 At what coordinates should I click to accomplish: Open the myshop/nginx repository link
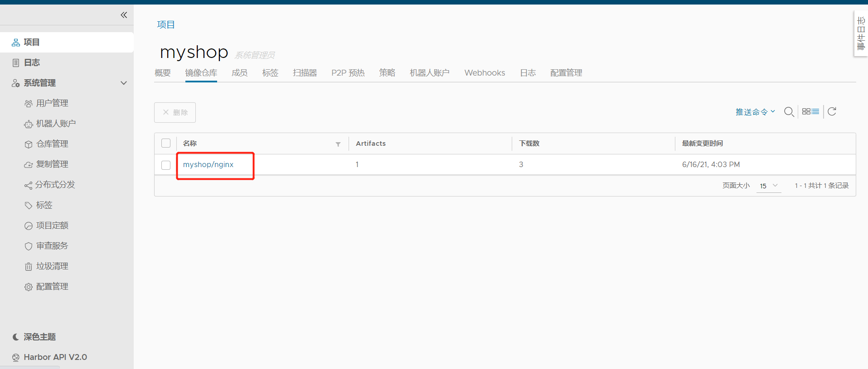(x=208, y=164)
